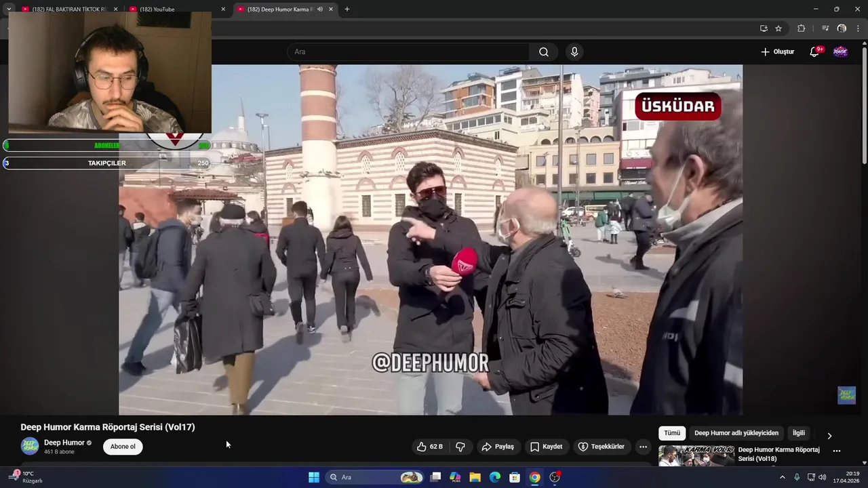This screenshot has width=868, height=488.
Task: Select the İlgili filter chip
Action: pos(799,433)
